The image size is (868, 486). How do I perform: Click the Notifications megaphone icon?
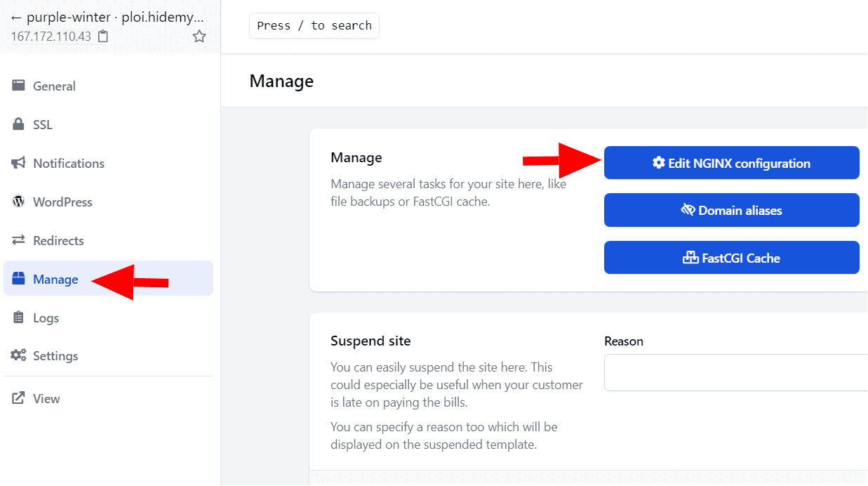pos(18,163)
